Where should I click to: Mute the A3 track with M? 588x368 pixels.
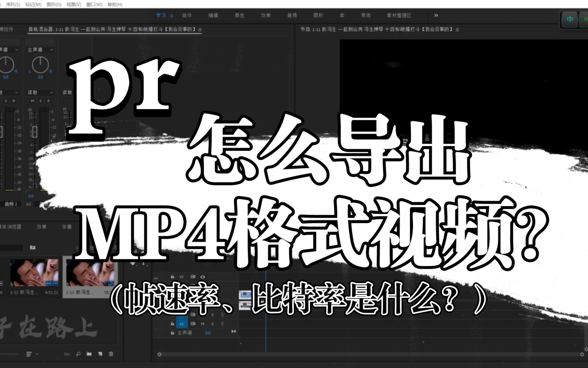tap(203, 324)
